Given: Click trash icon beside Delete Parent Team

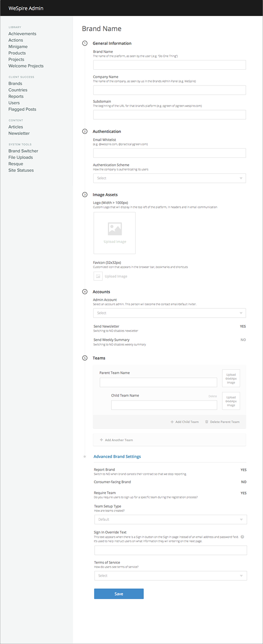Looking at the screenshot, I should coord(206,422).
